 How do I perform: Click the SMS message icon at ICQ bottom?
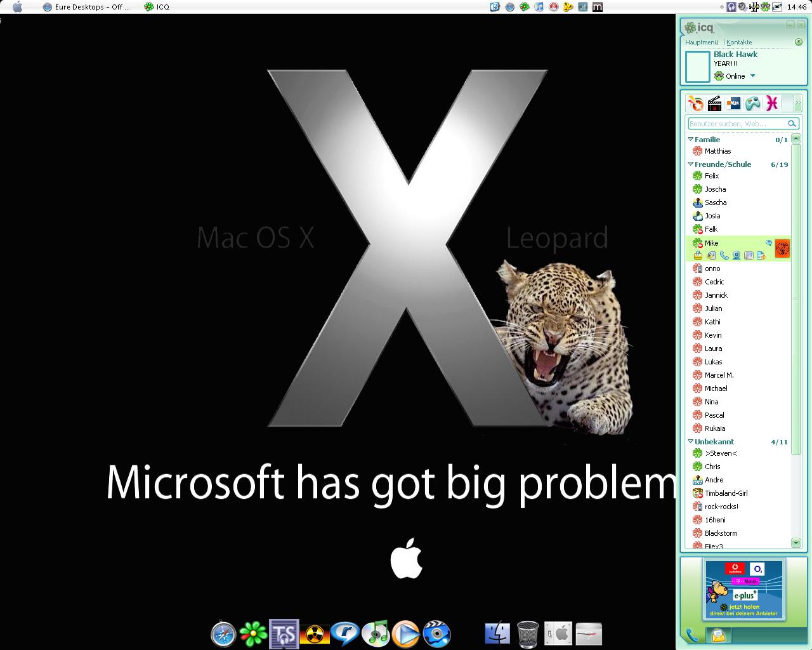coord(717,635)
